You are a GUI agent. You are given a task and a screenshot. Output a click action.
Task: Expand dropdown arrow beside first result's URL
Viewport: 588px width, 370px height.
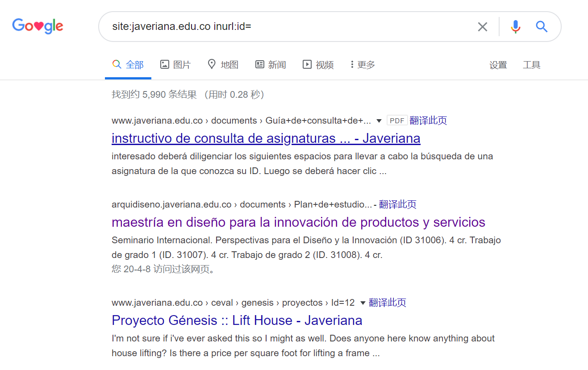[x=379, y=121]
